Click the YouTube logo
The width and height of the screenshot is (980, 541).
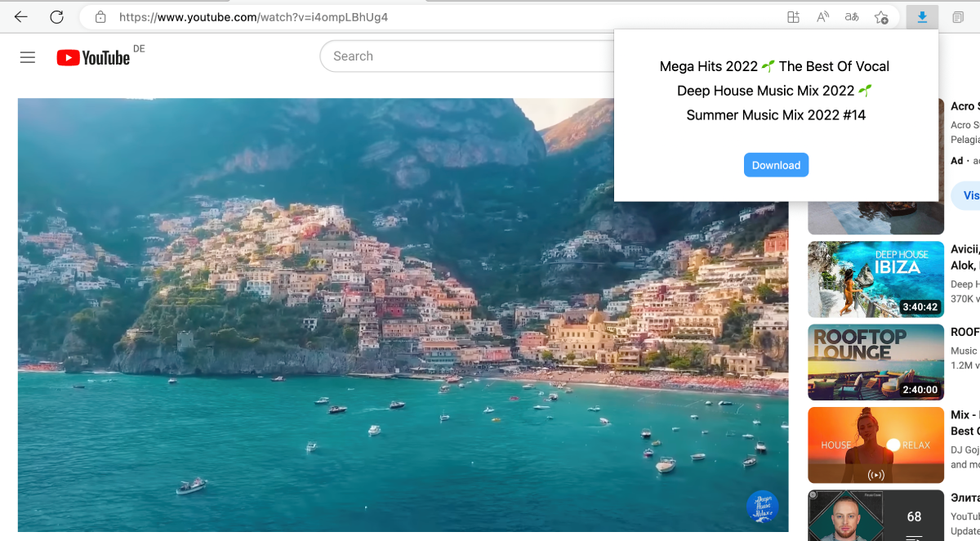[x=92, y=57]
